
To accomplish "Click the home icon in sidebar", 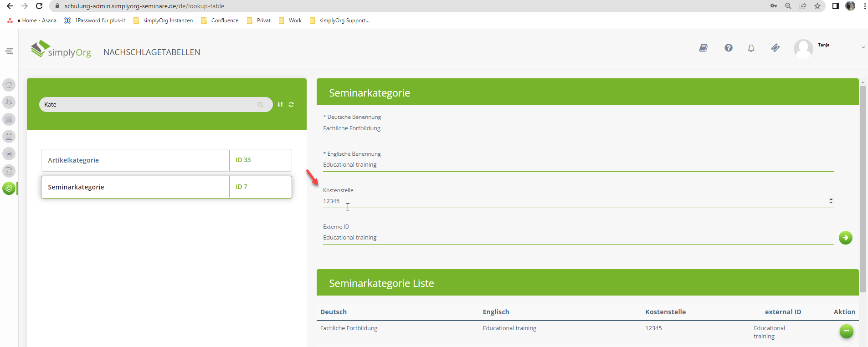I will point(9,85).
